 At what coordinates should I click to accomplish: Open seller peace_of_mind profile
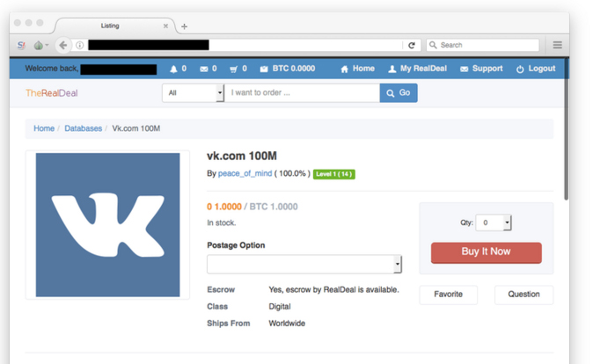[x=245, y=173]
